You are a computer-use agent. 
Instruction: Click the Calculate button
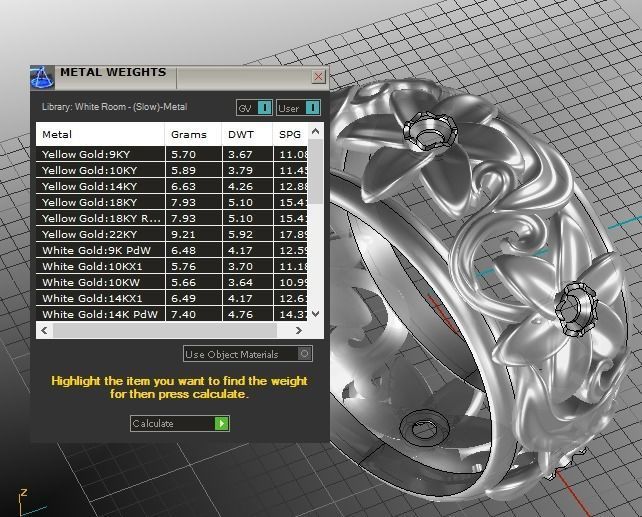pyautogui.click(x=180, y=424)
